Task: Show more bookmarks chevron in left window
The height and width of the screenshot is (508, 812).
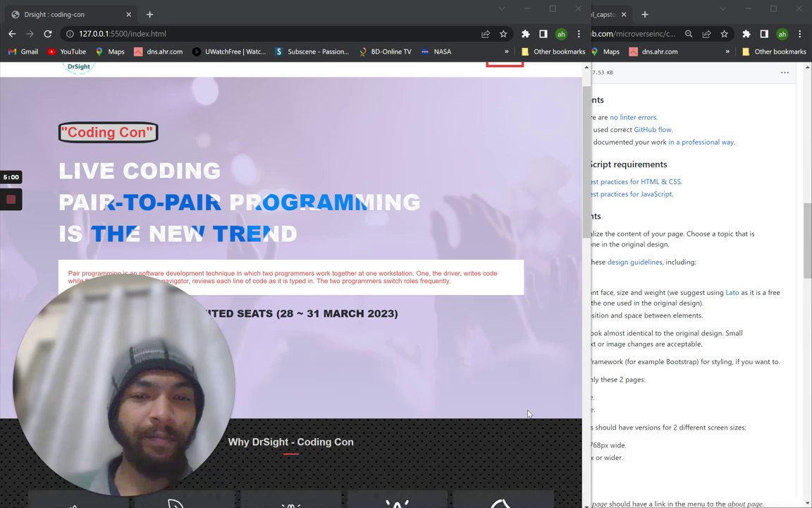Action: pos(507,52)
